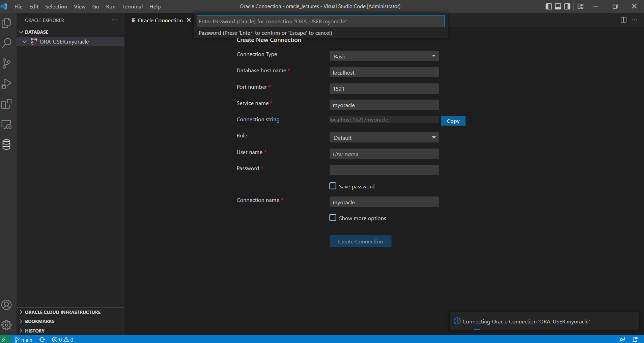
Task: Open the Help menu
Action: coord(155,6)
